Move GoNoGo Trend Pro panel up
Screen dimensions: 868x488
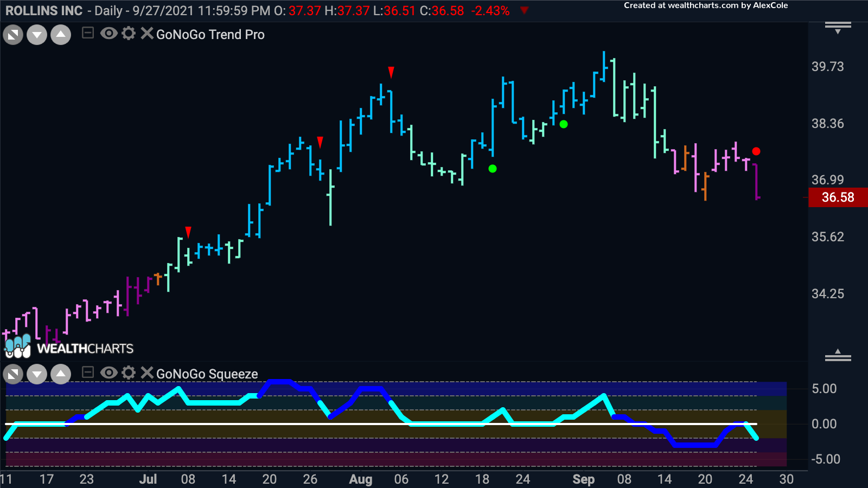coord(61,35)
